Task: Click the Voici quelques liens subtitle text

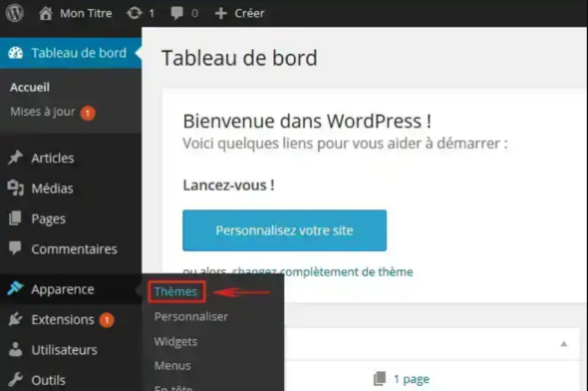Action: pos(345,144)
